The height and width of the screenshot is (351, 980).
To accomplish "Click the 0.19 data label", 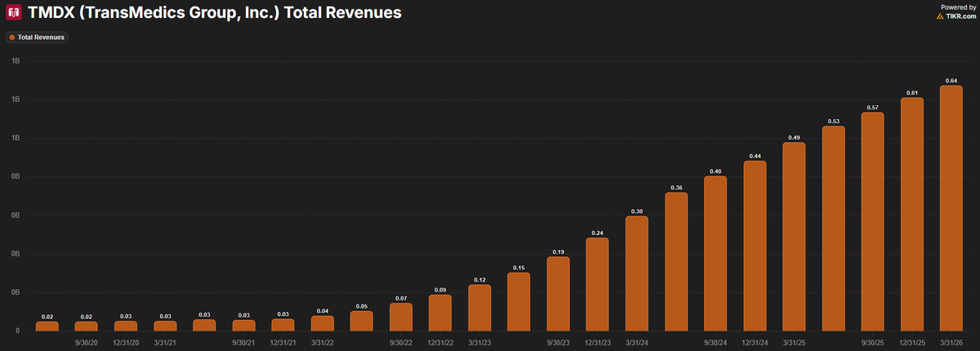I will 558,252.
